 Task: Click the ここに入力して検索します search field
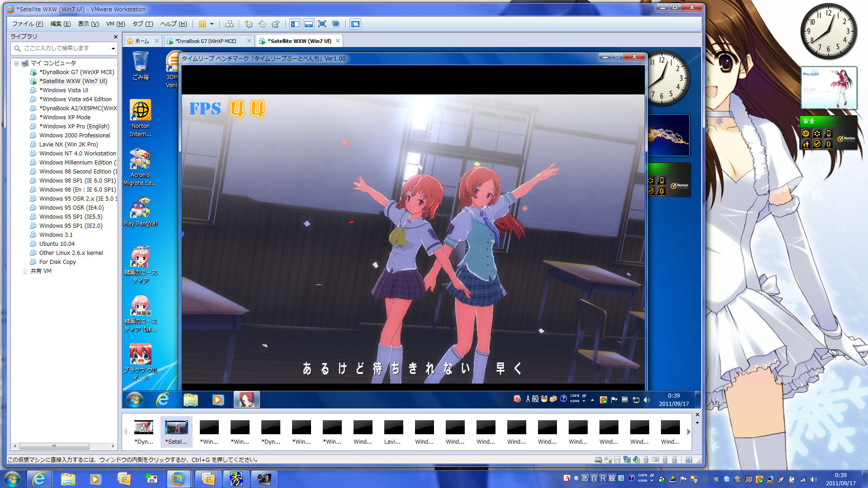63,48
